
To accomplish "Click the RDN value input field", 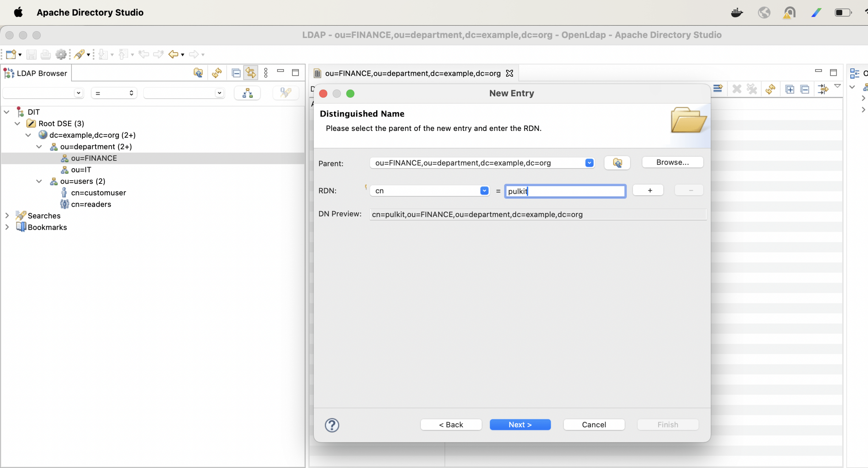I will click(565, 191).
